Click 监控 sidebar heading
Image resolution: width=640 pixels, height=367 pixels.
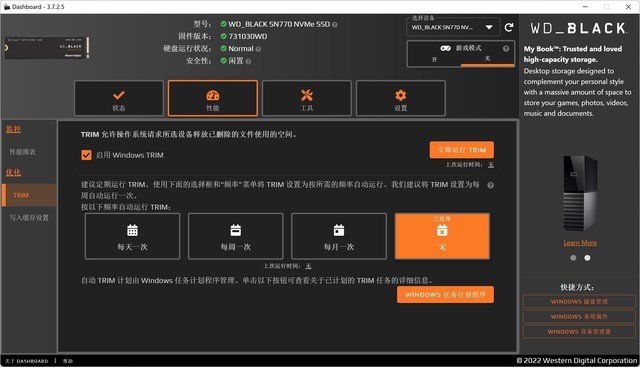coord(13,129)
